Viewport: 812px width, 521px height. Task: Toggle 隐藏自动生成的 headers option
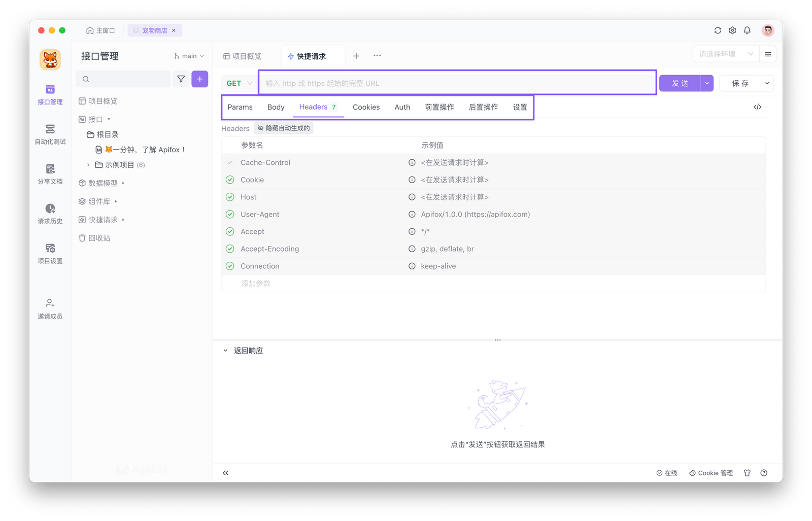coord(283,128)
